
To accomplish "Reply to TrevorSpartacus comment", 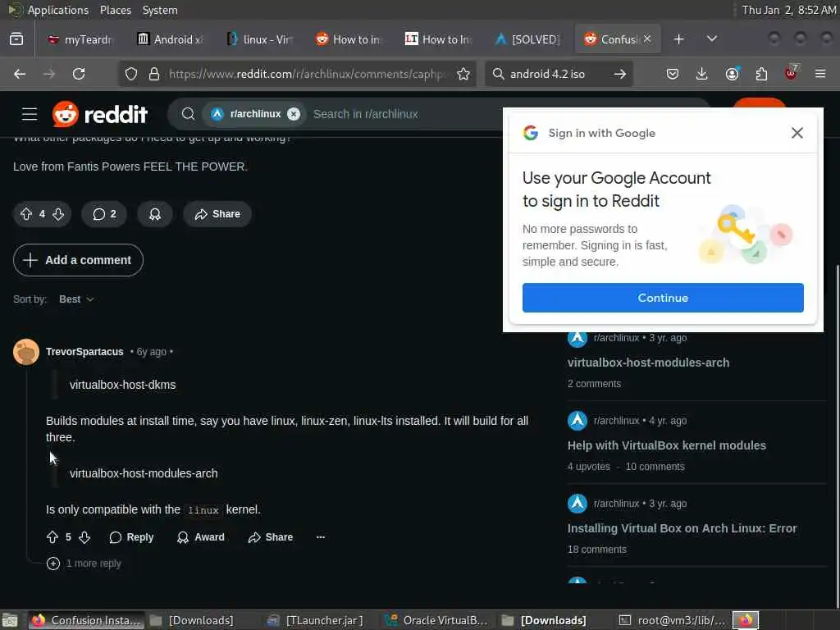I will [131, 537].
